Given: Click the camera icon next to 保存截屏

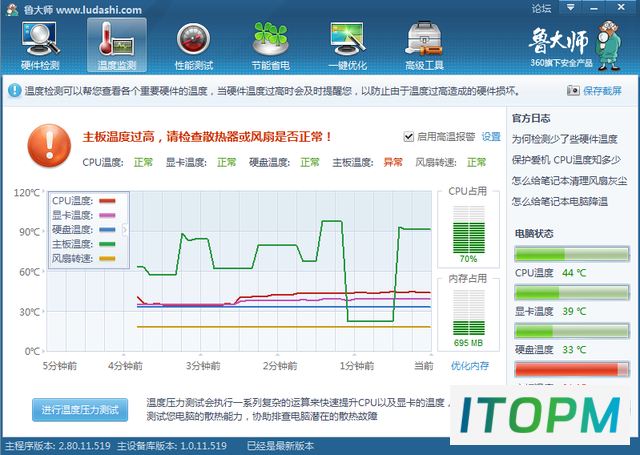Looking at the screenshot, I should point(573,90).
